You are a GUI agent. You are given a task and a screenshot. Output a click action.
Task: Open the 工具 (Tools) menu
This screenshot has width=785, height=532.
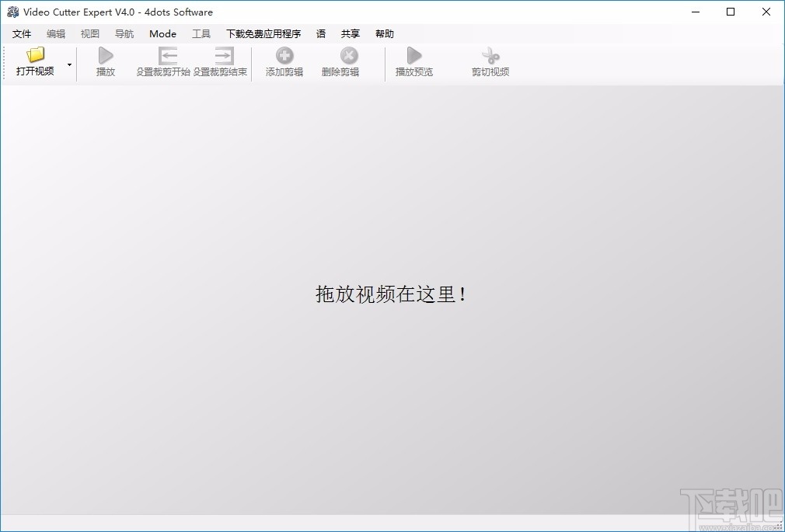[201, 33]
